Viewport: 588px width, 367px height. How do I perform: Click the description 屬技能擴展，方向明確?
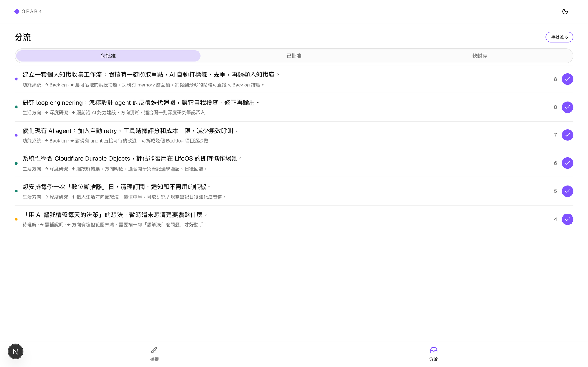[115, 169]
